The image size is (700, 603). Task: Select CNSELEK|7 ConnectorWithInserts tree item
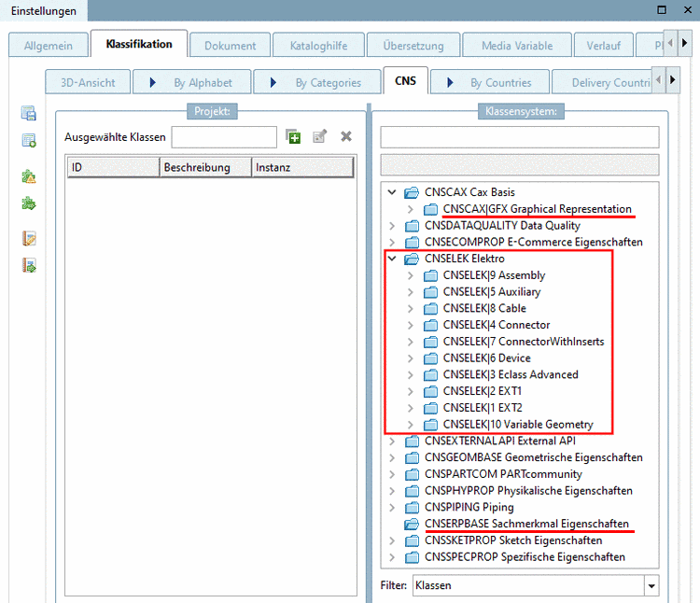(x=524, y=342)
